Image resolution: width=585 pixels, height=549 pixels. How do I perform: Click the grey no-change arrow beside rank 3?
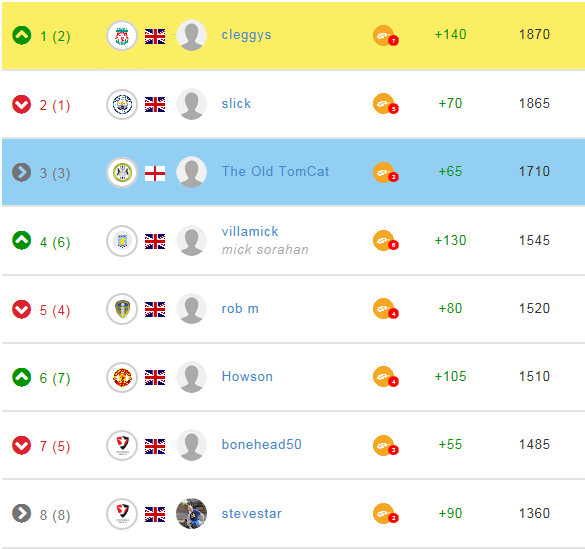point(22,172)
